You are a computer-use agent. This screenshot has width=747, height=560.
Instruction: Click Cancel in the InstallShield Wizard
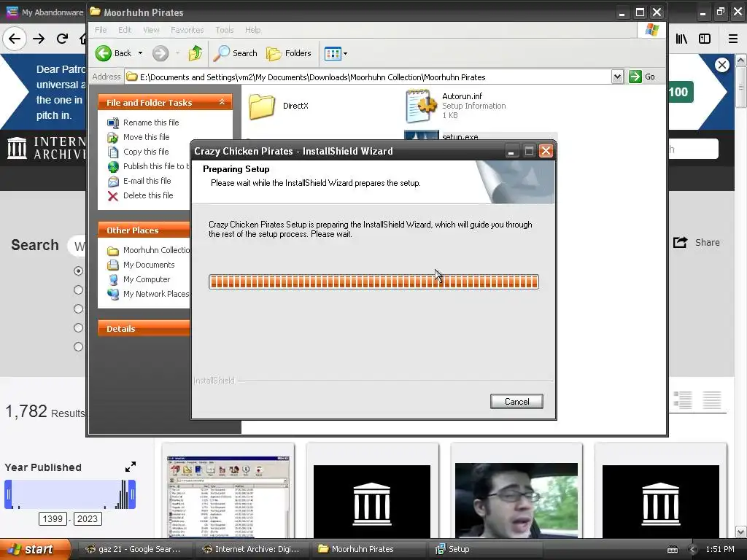[516, 402]
